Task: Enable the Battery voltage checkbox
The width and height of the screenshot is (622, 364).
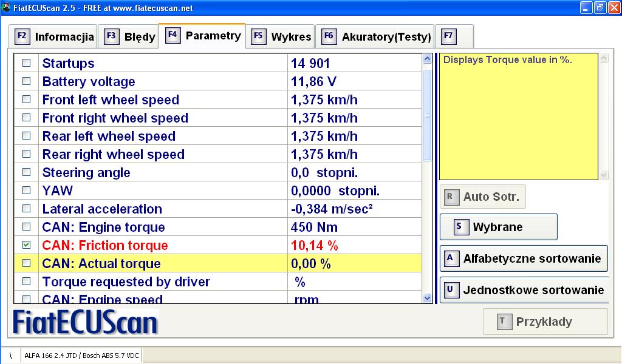Action: 26,81
